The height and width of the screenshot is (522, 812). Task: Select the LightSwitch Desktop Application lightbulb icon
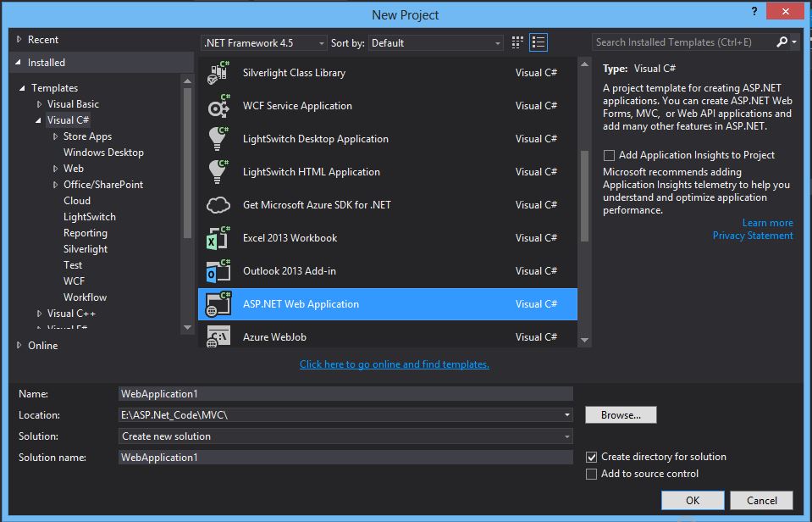click(x=218, y=139)
